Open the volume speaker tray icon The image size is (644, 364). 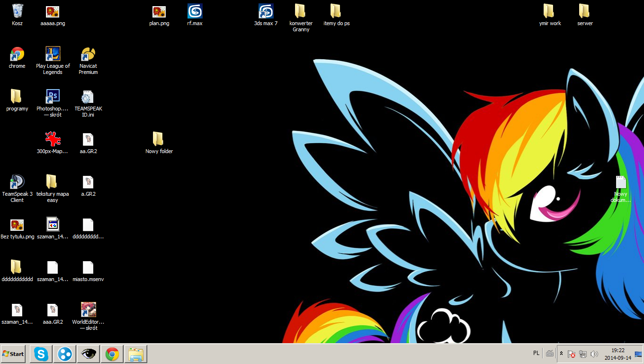[594, 354]
